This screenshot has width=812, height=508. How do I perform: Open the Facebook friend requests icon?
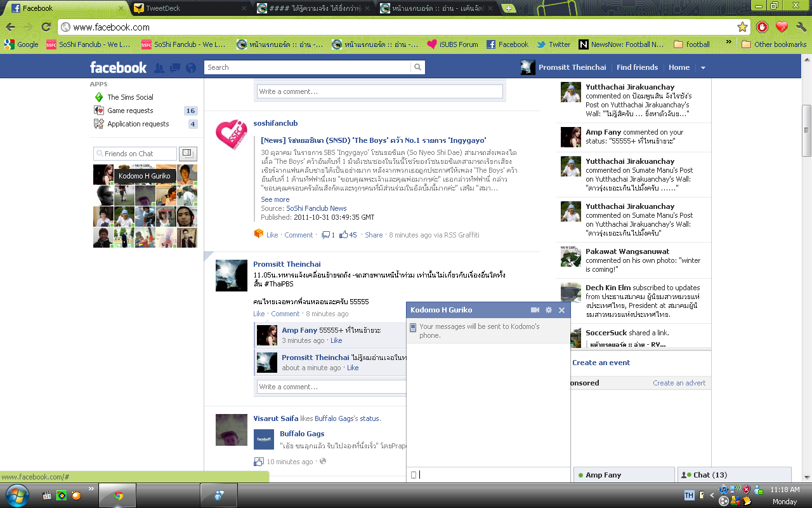pos(159,68)
